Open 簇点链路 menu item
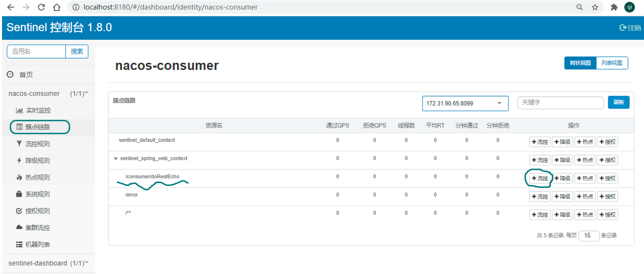The image size is (644, 274). tap(38, 127)
